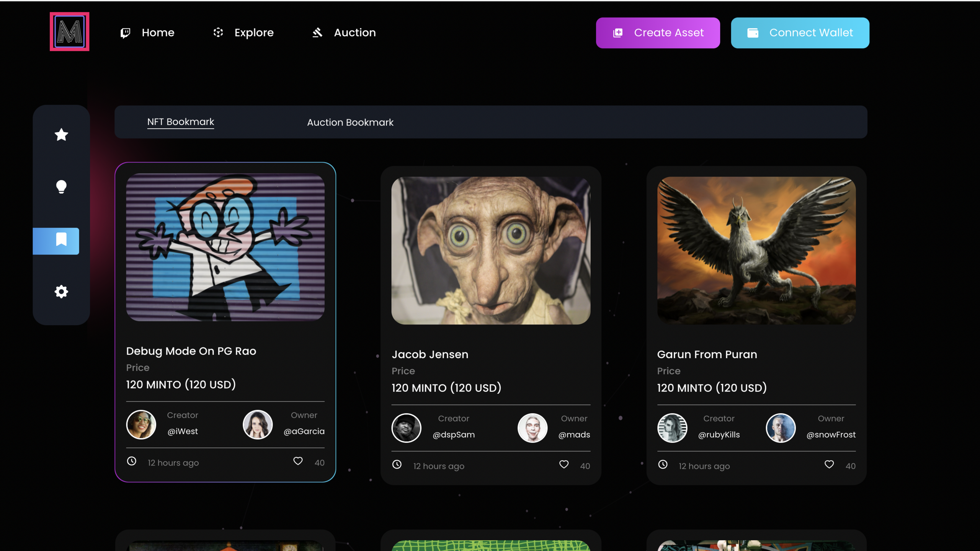The image size is (980, 551).
Task: Open the settings gear in sidebar
Action: (x=61, y=292)
